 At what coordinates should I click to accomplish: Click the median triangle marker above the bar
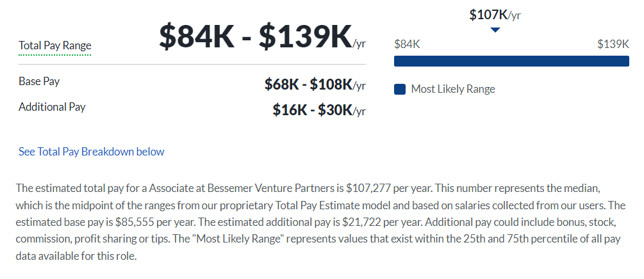(495, 29)
